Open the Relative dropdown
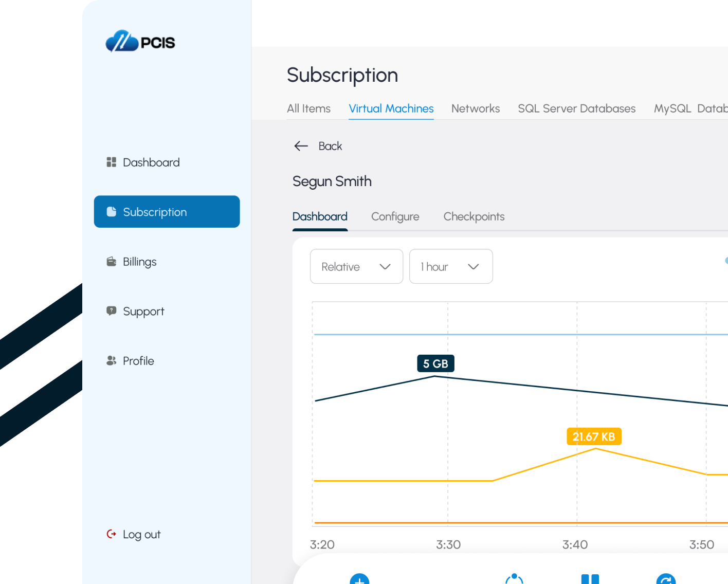728x584 pixels. click(356, 266)
